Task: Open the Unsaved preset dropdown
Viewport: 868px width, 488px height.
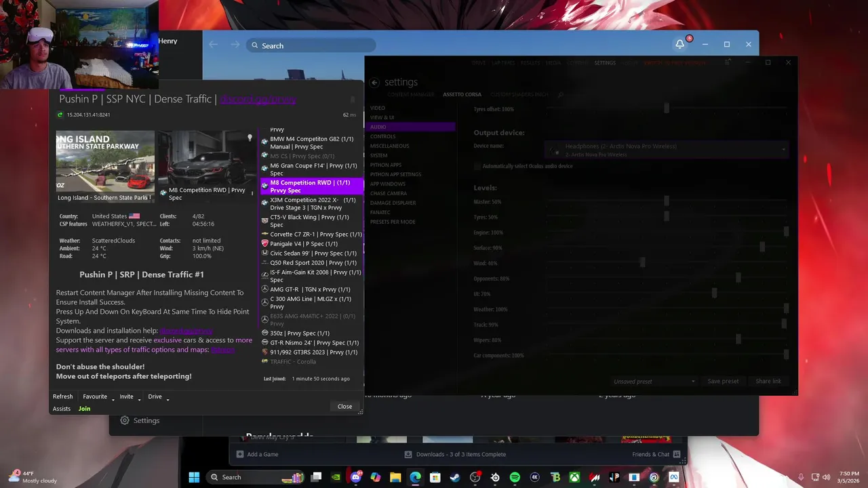Action: click(654, 382)
